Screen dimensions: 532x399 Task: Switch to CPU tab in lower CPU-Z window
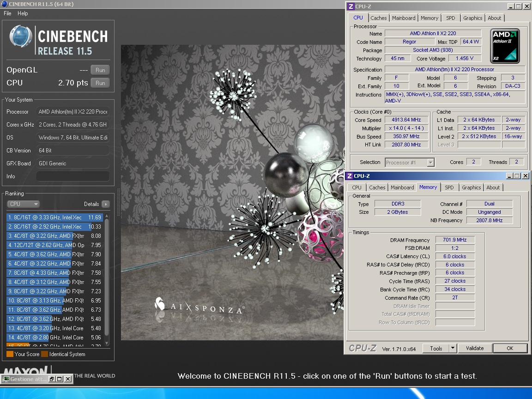(x=357, y=187)
